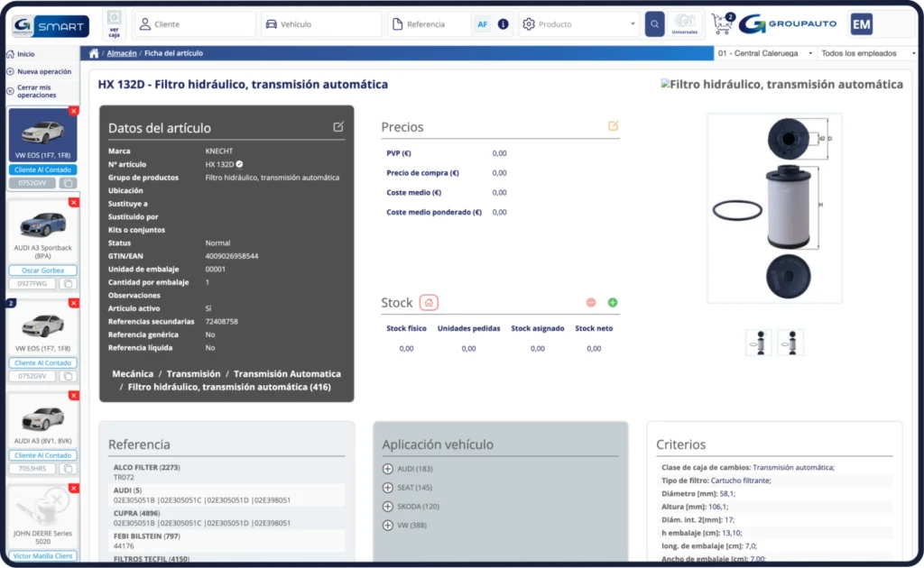The height and width of the screenshot is (568, 924).
Task: Close the JOHN DEERE Series 5020 card
Action: (x=74, y=488)
